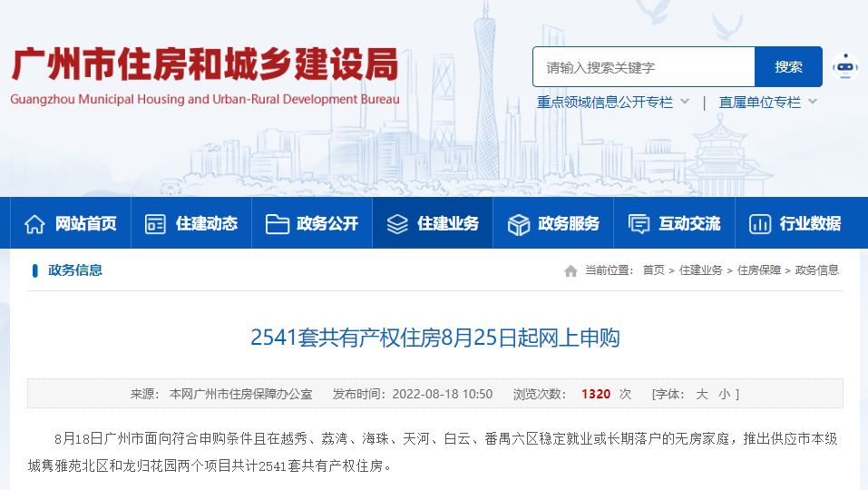Viewport: 868px width, 490px height.
Task: Open 直属单位专栏 link
Action: (x=759, y=102)
